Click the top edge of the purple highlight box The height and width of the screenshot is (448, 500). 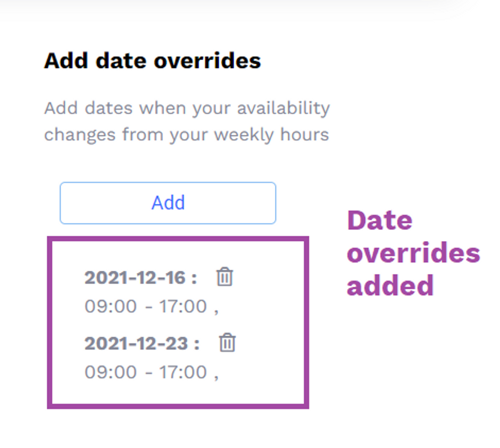click(178, 239)
